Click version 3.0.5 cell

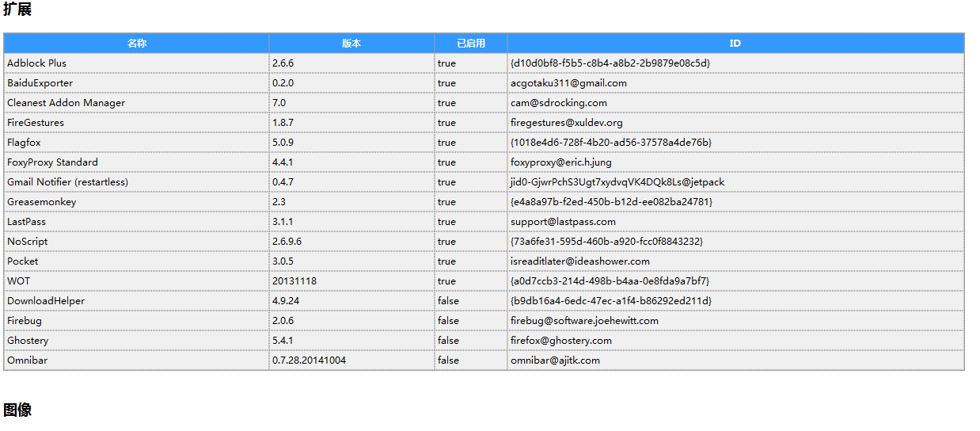(x=351, y=261)
